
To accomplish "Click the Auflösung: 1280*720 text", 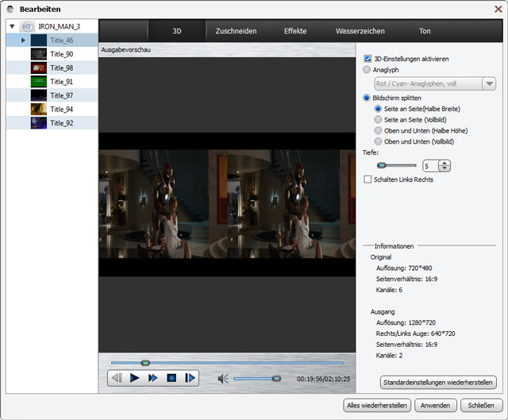I will [406, 322].
